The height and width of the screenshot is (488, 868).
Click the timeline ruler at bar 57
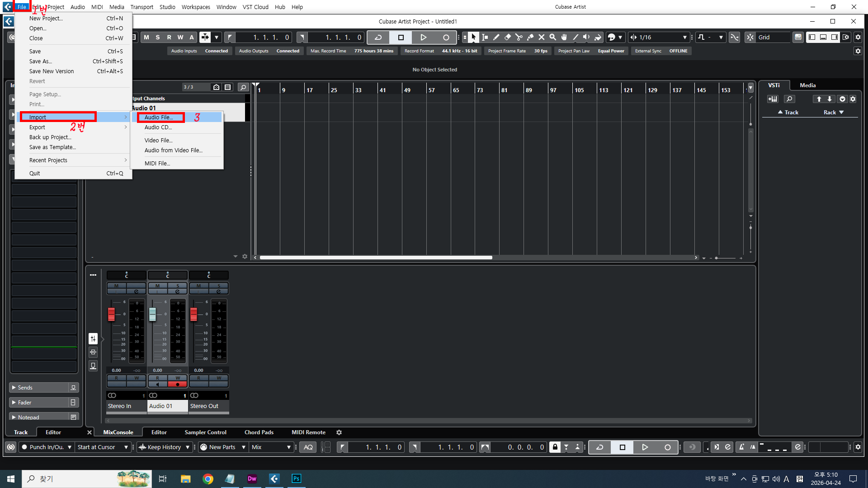431,90
